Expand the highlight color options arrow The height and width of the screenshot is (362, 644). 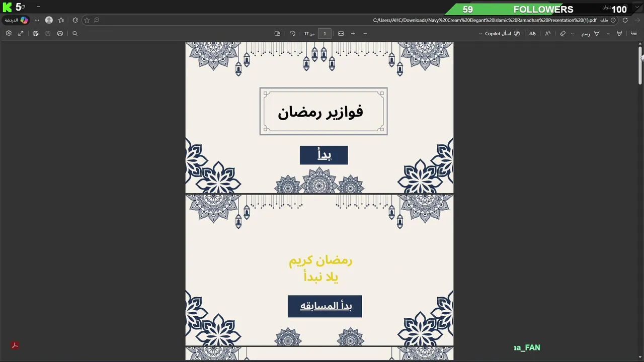[x=608, y=34]
